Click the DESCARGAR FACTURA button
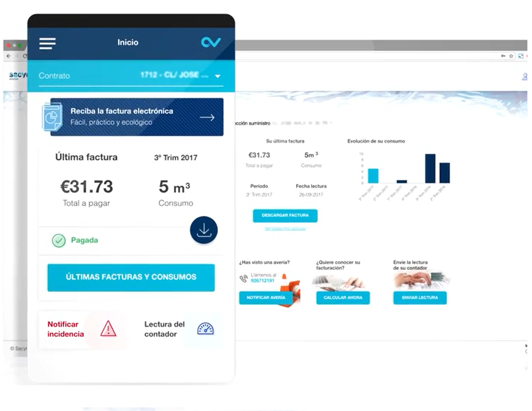The image size is (532, 411). [285, 216]
